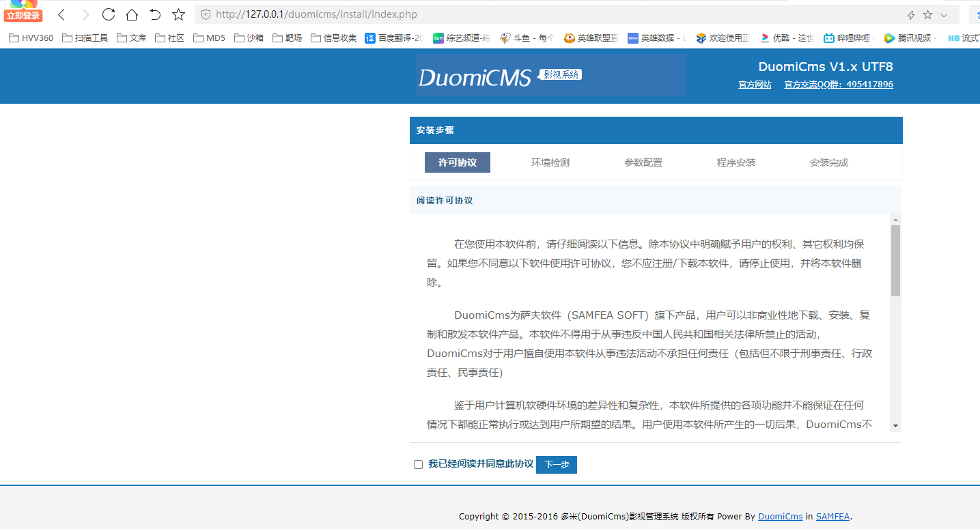
Task: Click the 阅读许可协议 heading text
Action: point(445,201)
